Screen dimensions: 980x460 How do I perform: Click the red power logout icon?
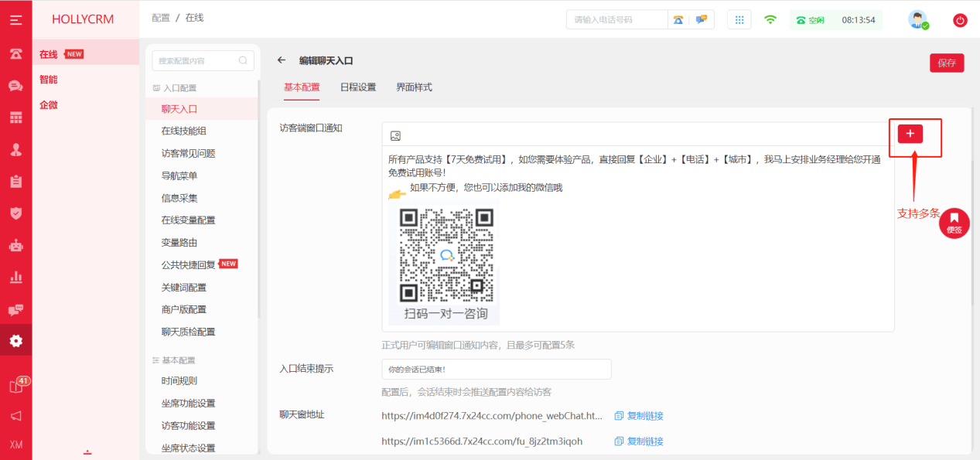coord(960,21)
